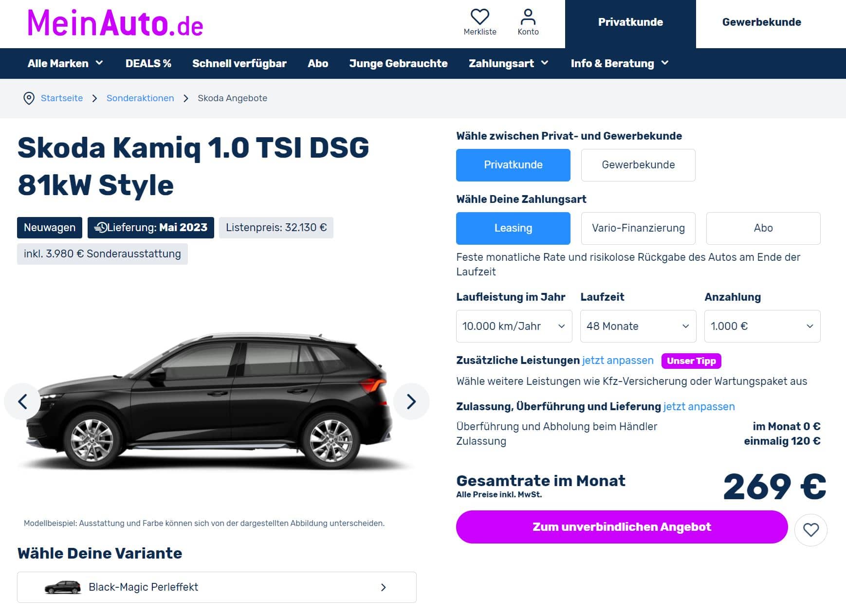Select the Gewerbekunde customer option
846x616 pixels.
(638, 165)
